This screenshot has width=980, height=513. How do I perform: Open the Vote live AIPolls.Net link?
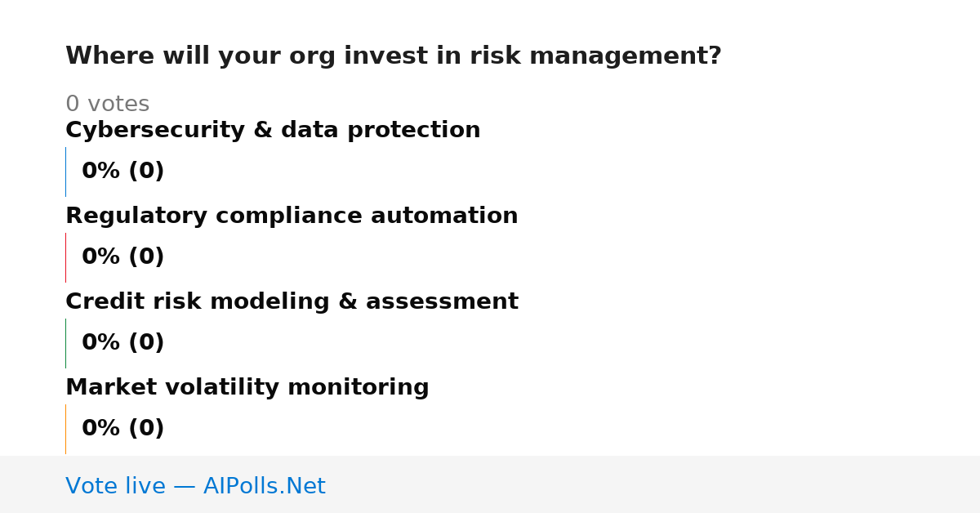(195, 486)
